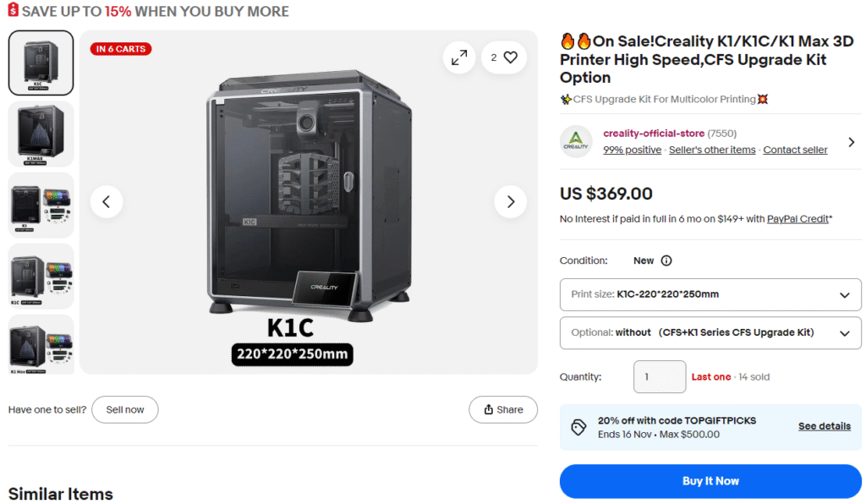Share this listing
This screenshot has height=504, width=866.
coord(503,409)
